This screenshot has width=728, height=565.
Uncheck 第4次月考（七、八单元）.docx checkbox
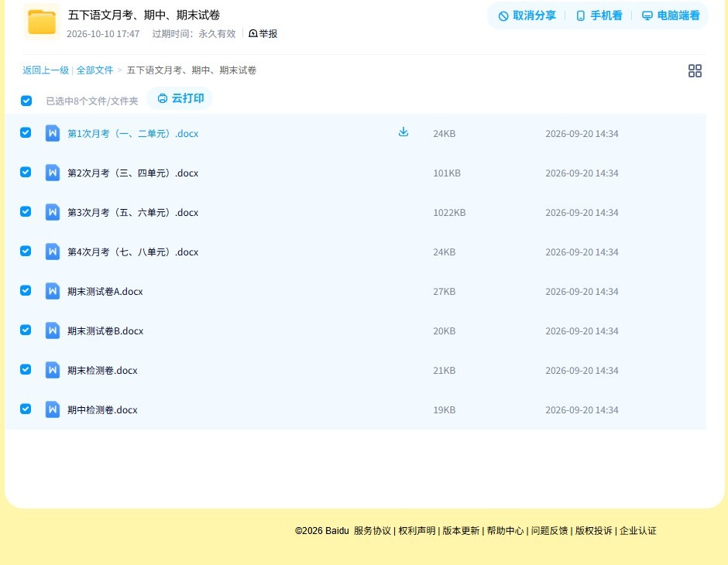pos(26,251)
